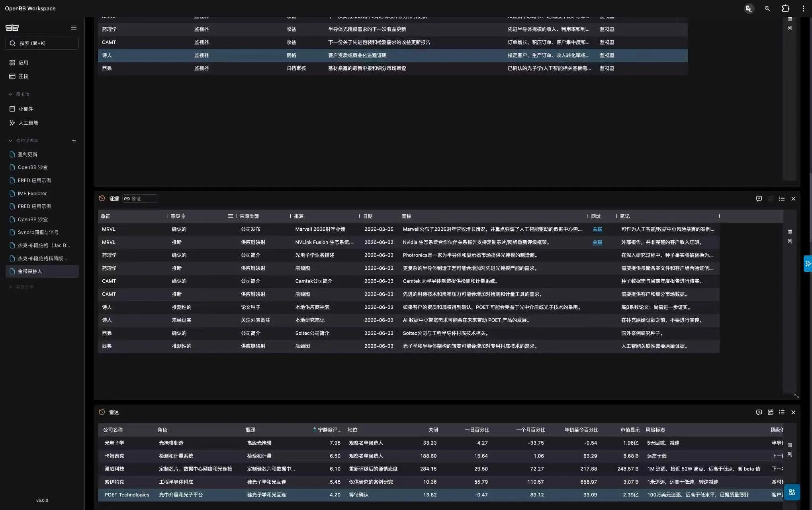This screenshot has height=510, width=812.
Task: Open 人工智能 library item
Action: [x=28, y=123]
